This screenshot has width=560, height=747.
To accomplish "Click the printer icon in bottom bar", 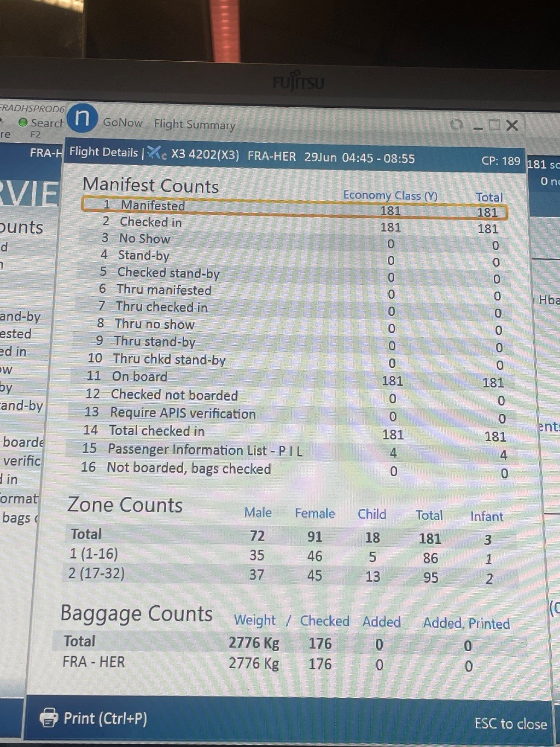I will [49, 717].
